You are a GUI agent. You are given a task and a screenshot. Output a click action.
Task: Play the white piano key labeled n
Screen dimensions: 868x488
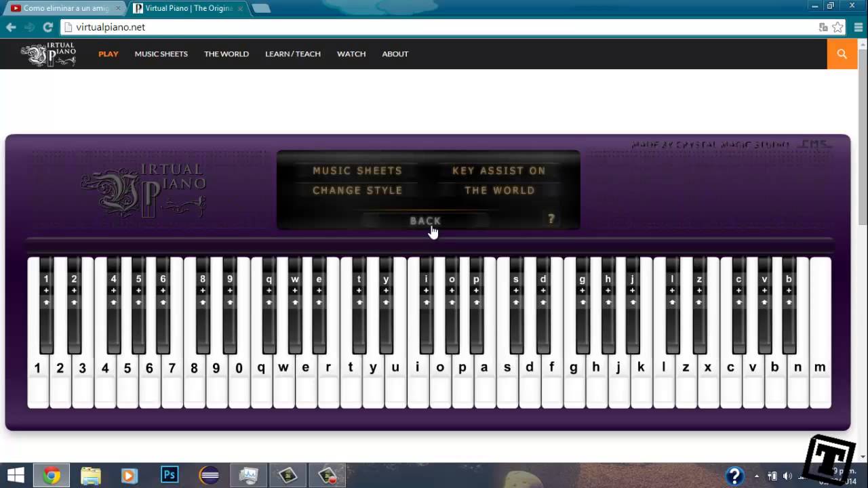[797, 383]
